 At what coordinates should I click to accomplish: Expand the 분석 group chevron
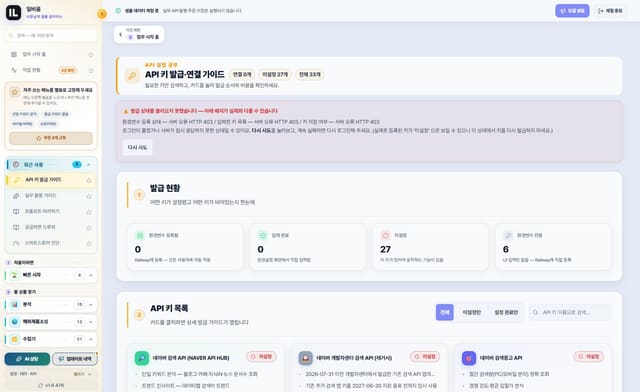[x=91, y=305]
